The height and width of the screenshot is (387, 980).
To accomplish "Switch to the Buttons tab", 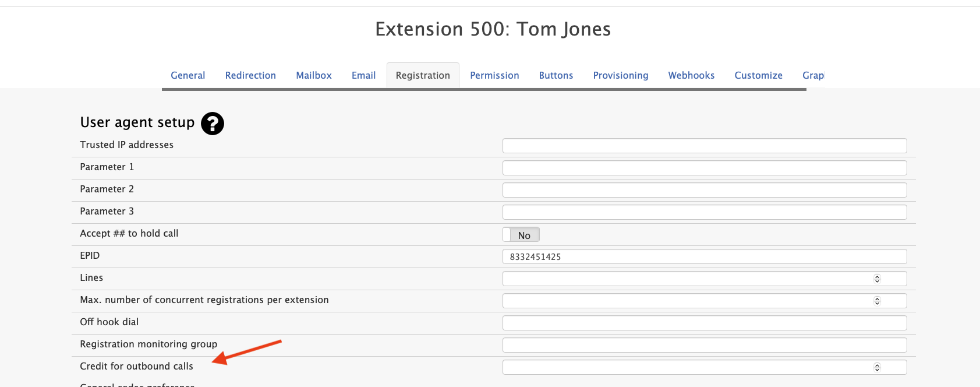I will [556, 75].
